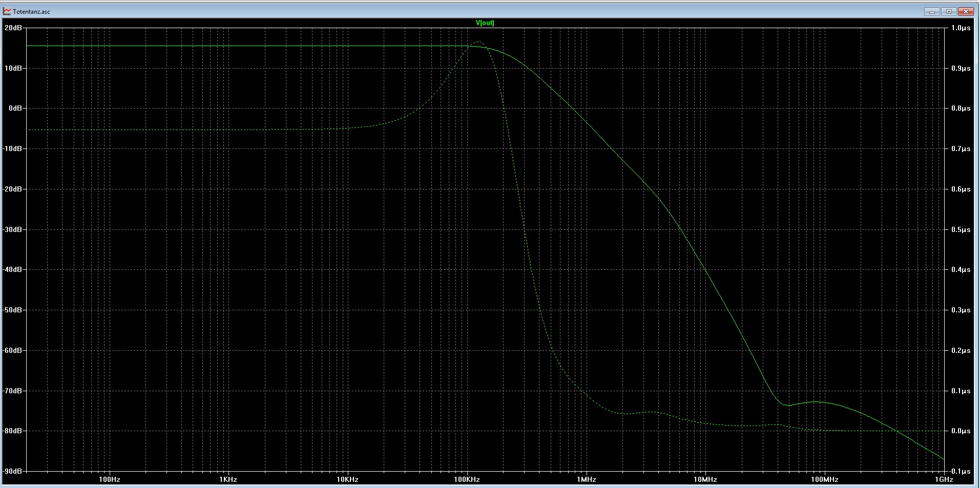The image size is (980, 488).
Task: Click the -80dB magnitude axis label
Action: tap(12, 431)
